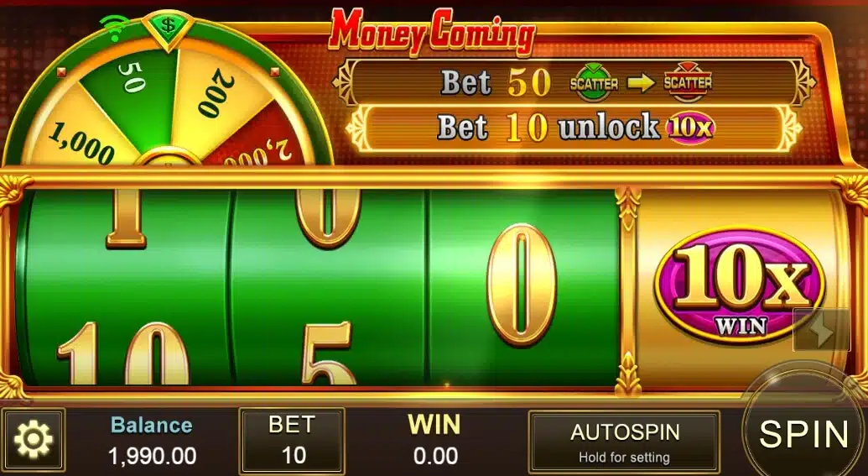Tap the third green reel showing 0

tap(523, 287)
